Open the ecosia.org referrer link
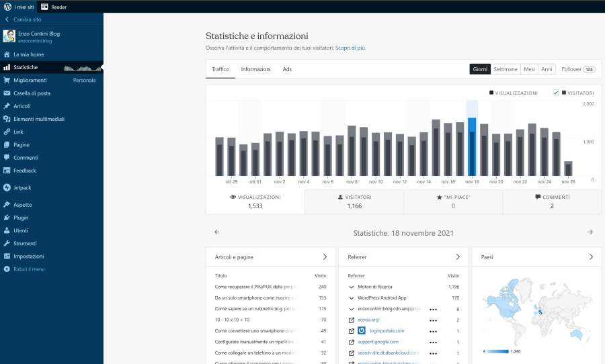 click(368, 320)
